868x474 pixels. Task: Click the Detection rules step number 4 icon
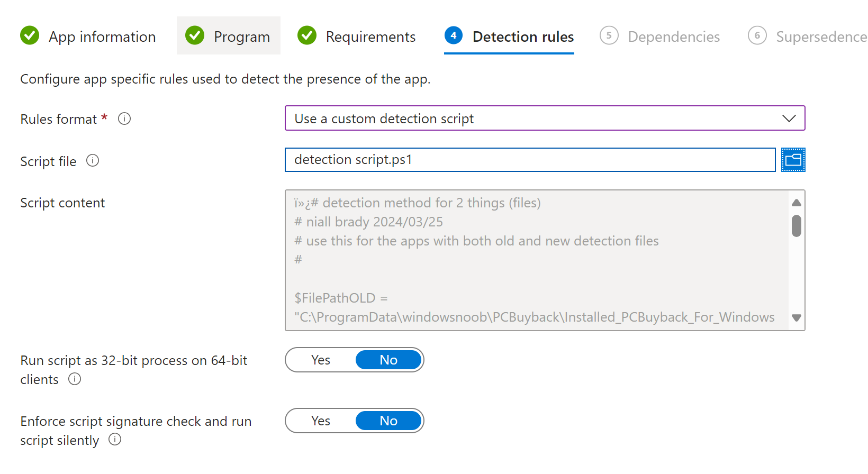454,35
